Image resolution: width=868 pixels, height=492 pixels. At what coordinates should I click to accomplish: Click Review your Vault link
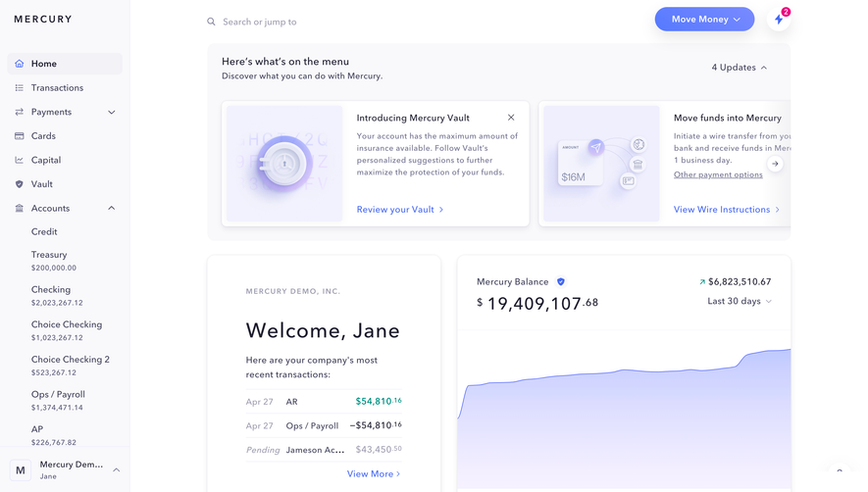coord(400,209)
